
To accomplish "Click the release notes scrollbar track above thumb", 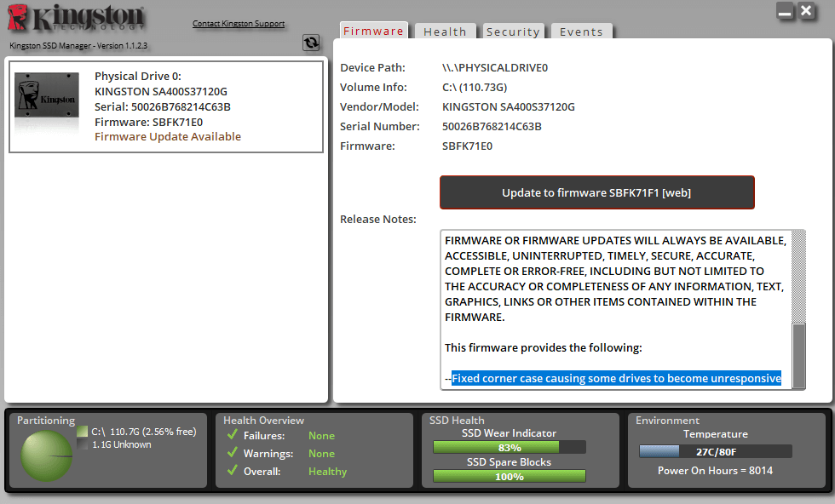I will (798, 277).
